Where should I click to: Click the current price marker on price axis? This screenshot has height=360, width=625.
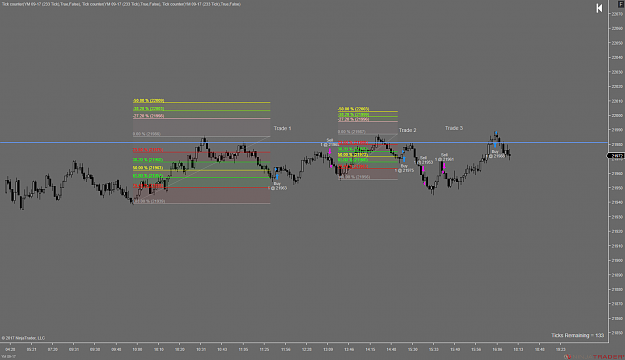click(x=616, y=155)
